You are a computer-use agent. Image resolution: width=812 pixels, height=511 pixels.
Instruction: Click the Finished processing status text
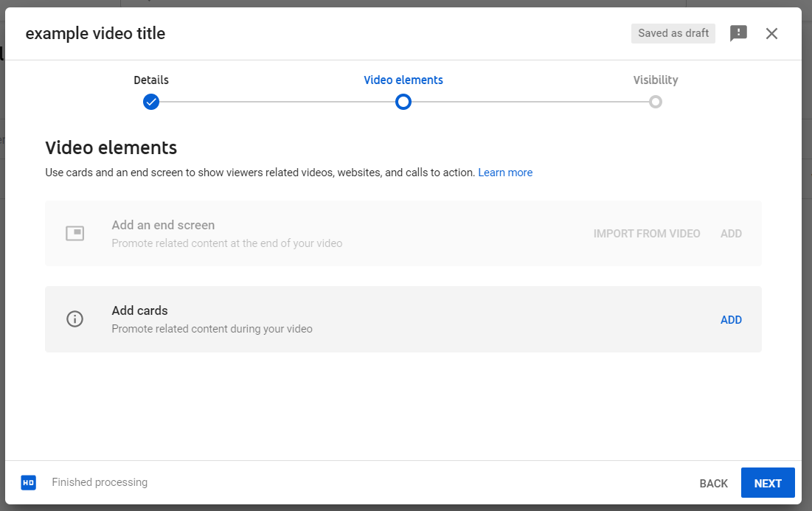click(100, 482)
